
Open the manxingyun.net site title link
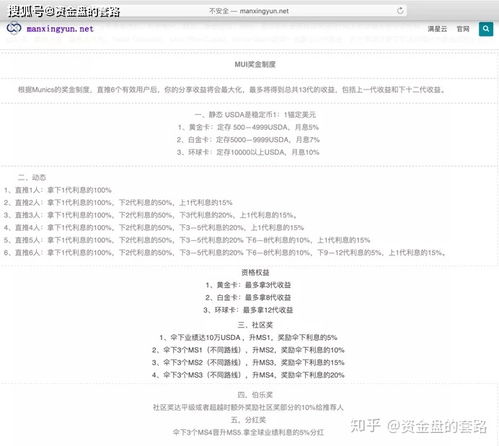[x=60, y=29]
